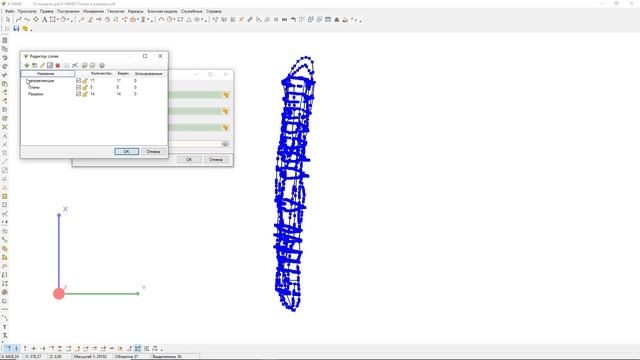The image size is (640, 360).
Task: Toggle visibility checkbox of Разрезы layer
Action: (x=78, y=94)
